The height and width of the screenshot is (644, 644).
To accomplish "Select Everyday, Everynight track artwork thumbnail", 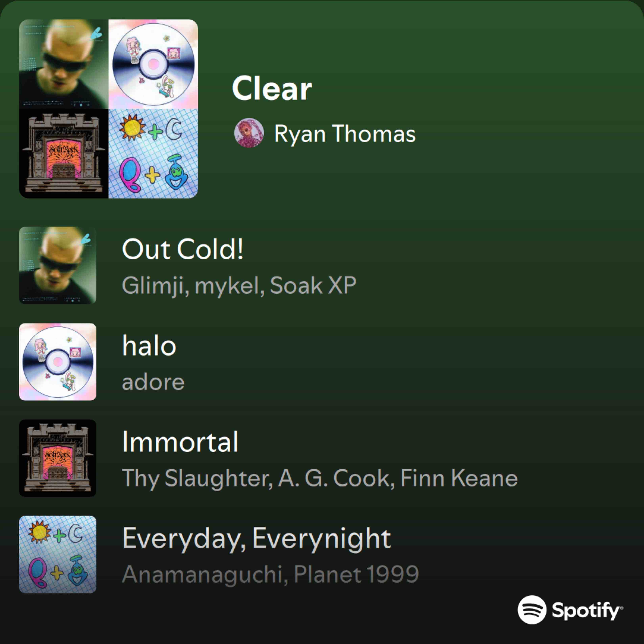I will [58, 554].
